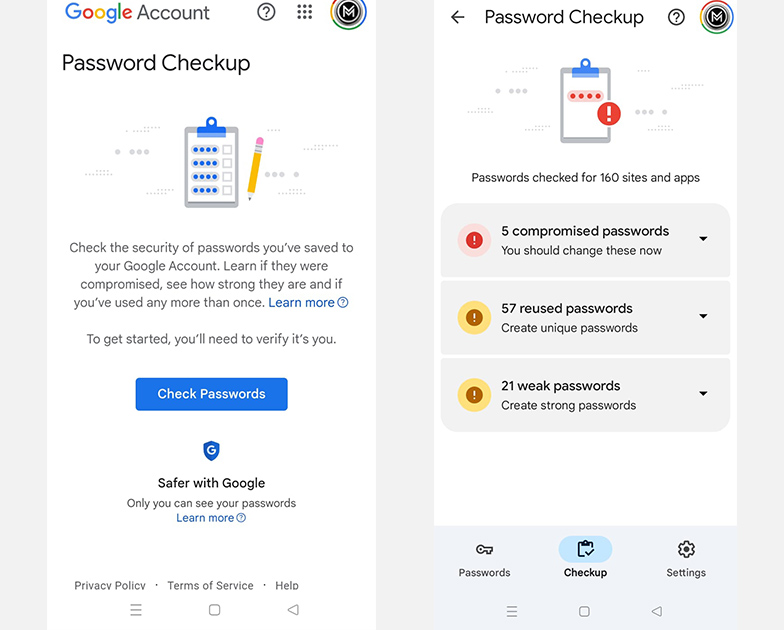Open the Terms of Service link
The height and width of the screenshot is (630, 784).
(210, 585)
